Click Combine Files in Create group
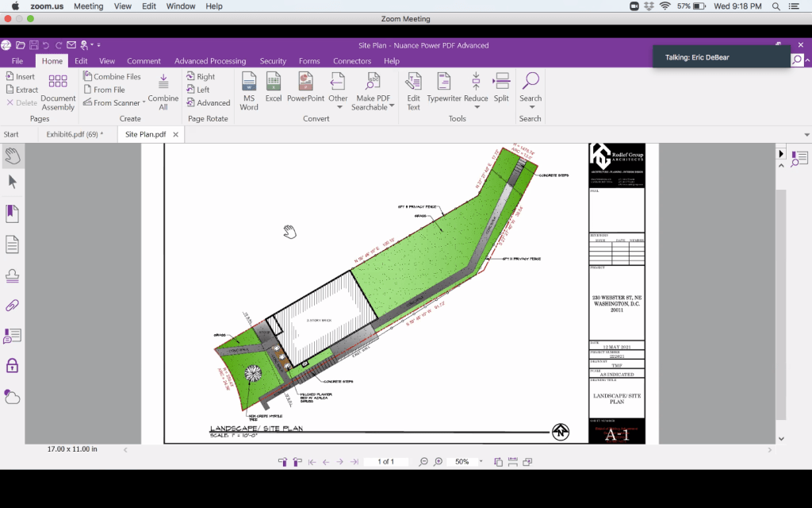 (x=111, y=77)
